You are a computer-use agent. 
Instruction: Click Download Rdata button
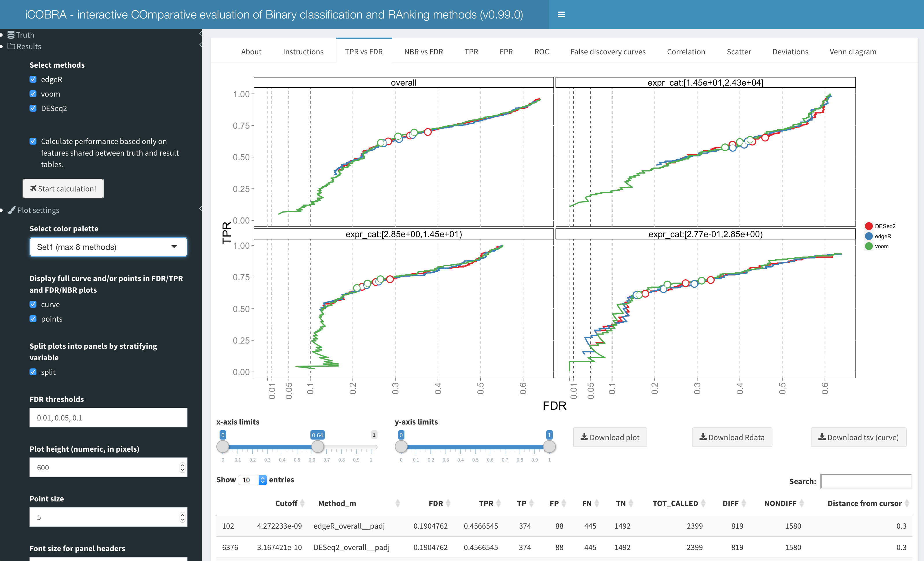click(x=732, y=437)
